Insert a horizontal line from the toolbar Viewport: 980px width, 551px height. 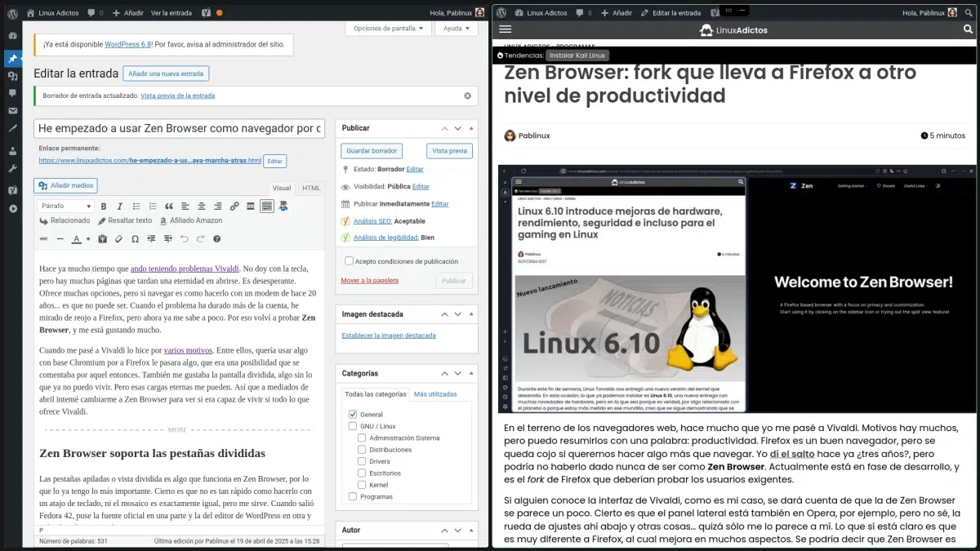60,239
